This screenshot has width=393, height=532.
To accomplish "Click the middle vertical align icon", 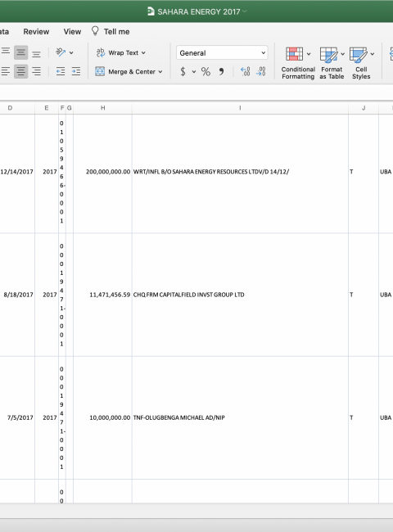I will pyautogui.click(x=20, y=52).
